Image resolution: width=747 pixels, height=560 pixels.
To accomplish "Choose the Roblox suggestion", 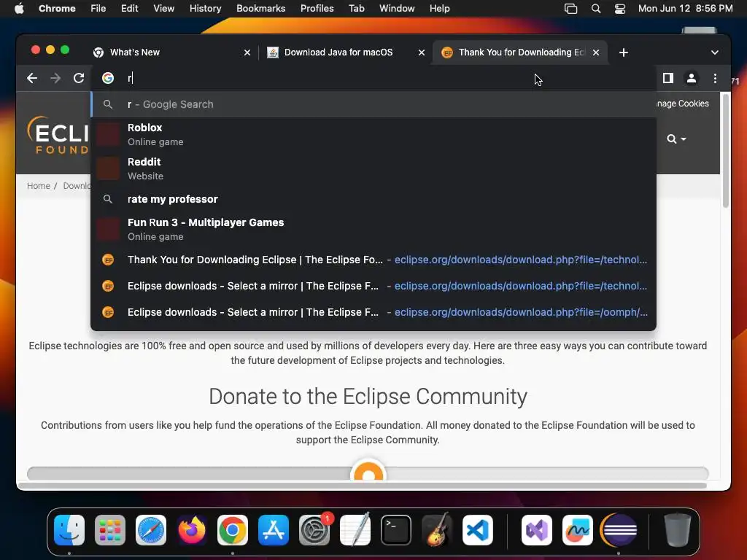I will click(x=373, y=134).
